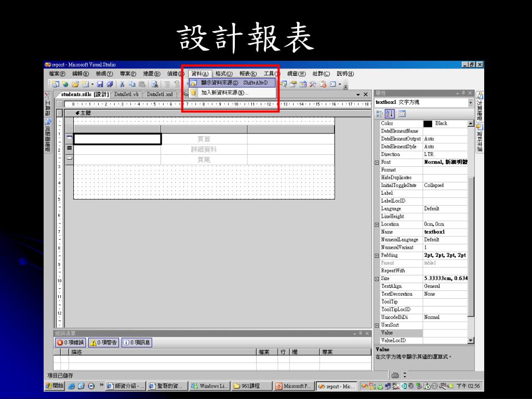This screenshot has height=399, width=532.
Task: Switch to Windows Live taskbar button
Action: coord(210,386)
